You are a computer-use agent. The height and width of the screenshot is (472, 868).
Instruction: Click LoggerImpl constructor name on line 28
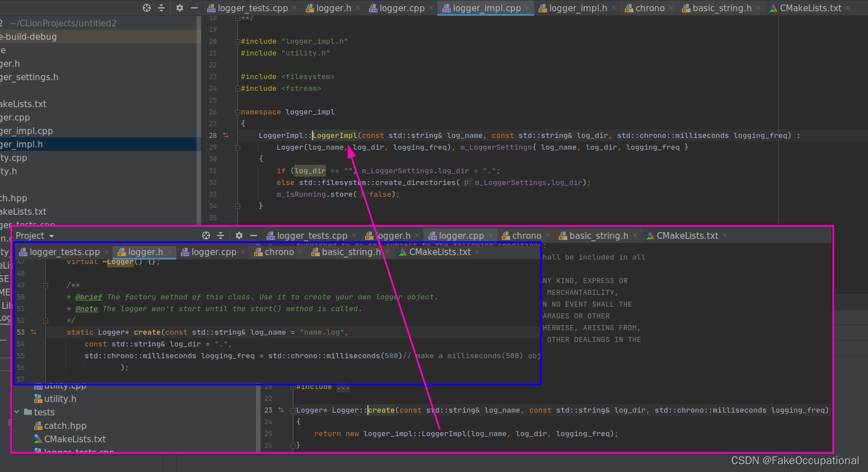(x=335, y=135)
